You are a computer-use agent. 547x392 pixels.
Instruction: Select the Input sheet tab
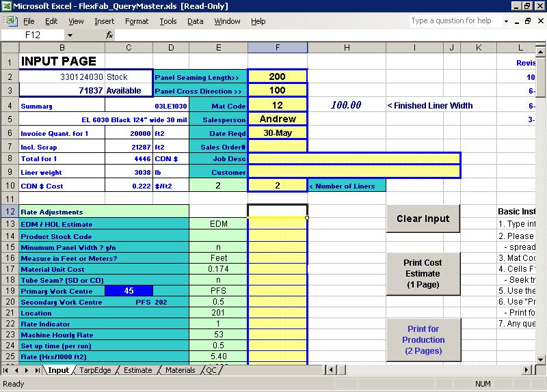[58, 370]
